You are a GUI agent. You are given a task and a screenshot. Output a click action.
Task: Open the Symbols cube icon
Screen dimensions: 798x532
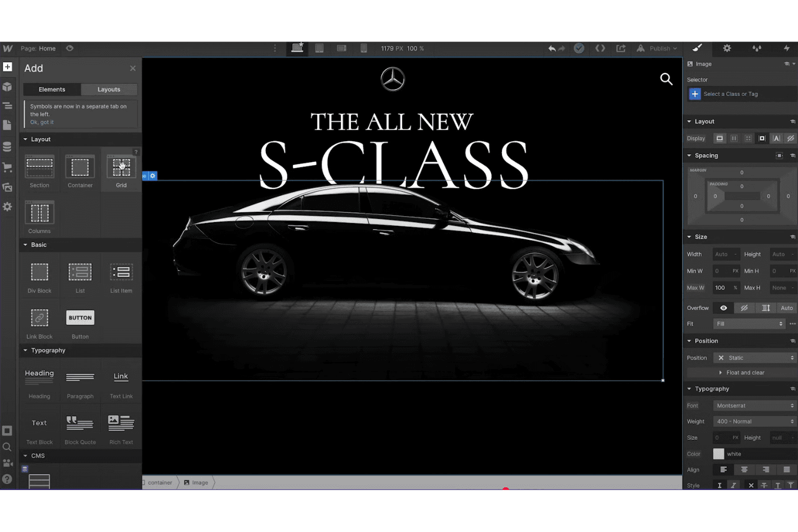click(x=8, y=87)
